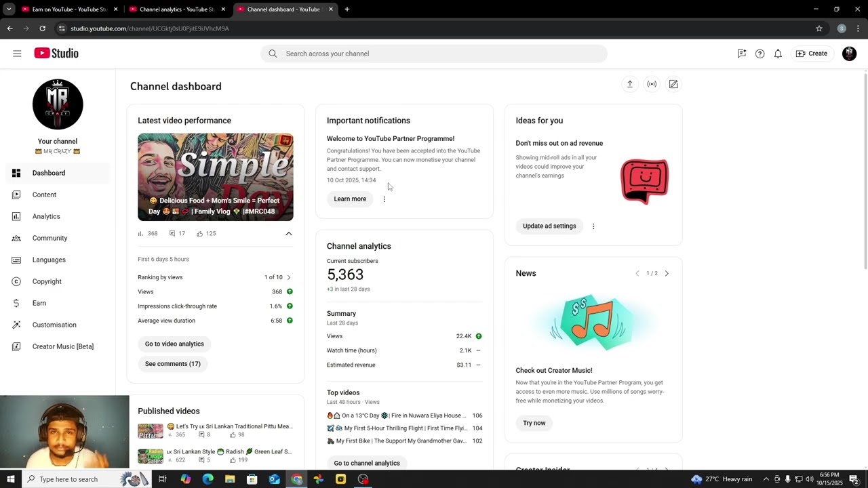Click the Analytics bar chart sidebar icon
This screenshot has height=488, width=868.
16,216
